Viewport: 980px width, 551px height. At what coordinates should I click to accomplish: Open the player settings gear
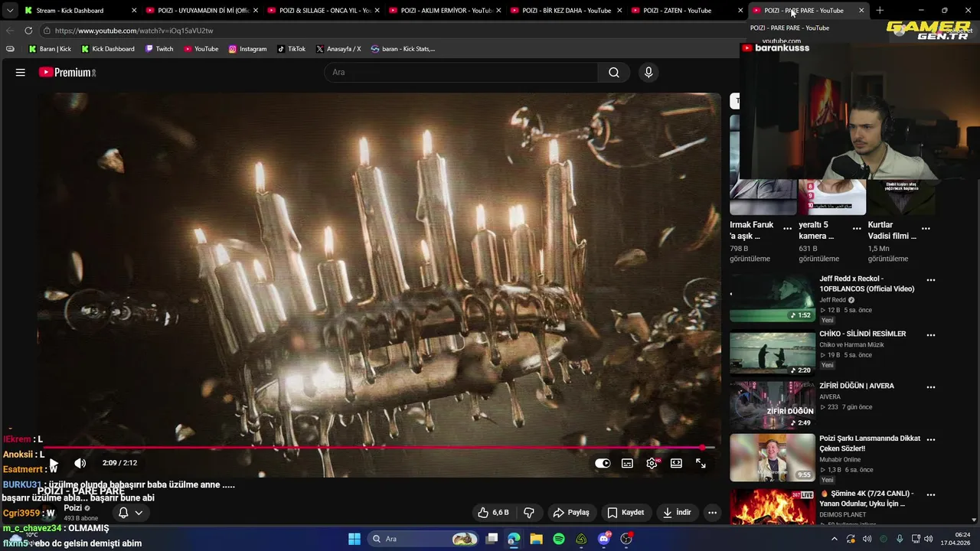click(652, 463)
